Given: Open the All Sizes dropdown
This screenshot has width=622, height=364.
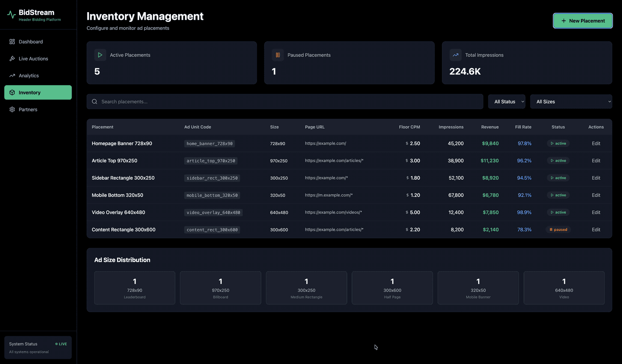Looking at the screenshot, I should click(x=571, y=101).
